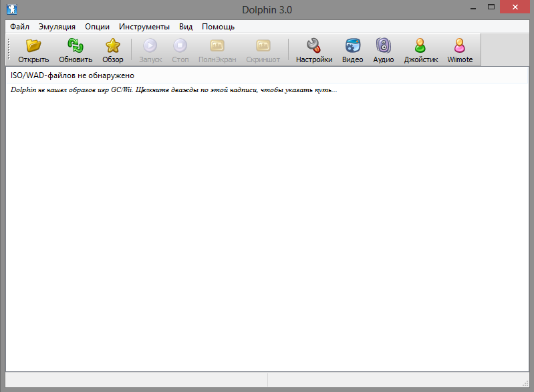Open Видео graphics settings icon
The width and height of the screenshot is (534, 392).
coord(352,45)
